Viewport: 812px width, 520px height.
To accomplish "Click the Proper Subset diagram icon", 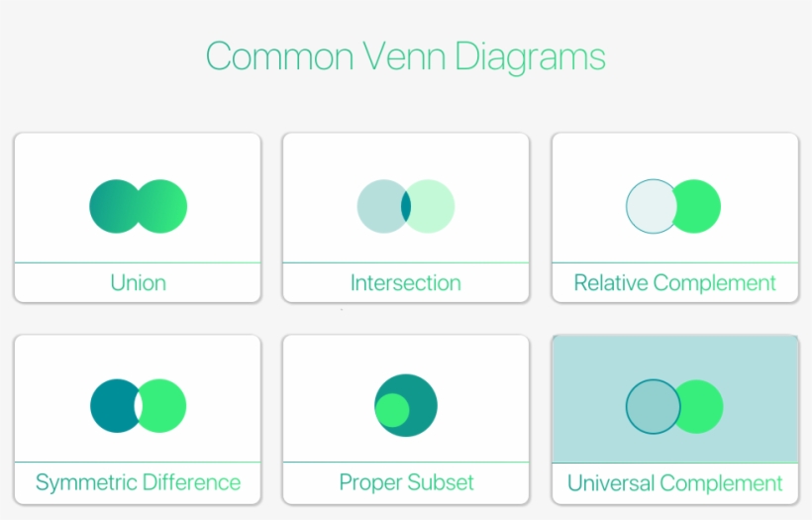I will pos(405,406).
